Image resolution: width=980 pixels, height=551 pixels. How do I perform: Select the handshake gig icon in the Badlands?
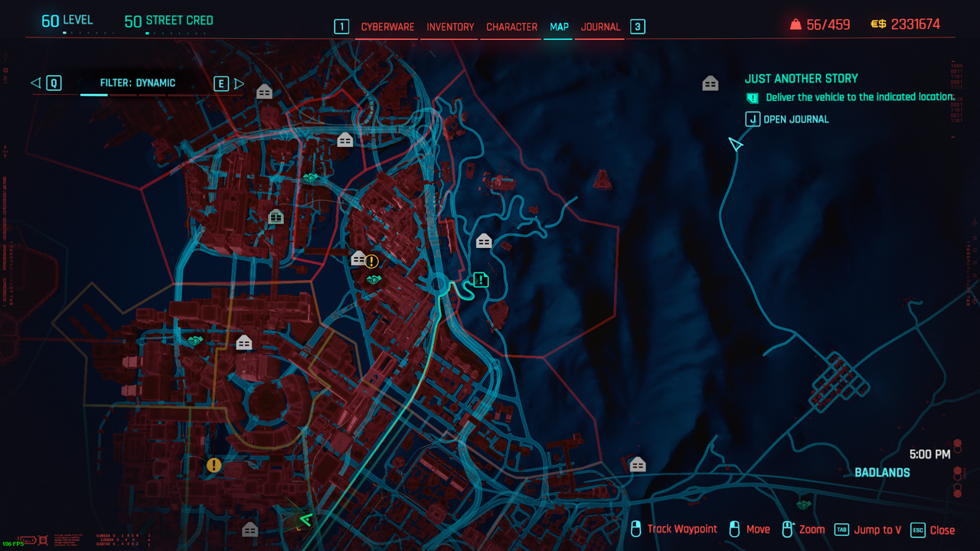(803, 504)
